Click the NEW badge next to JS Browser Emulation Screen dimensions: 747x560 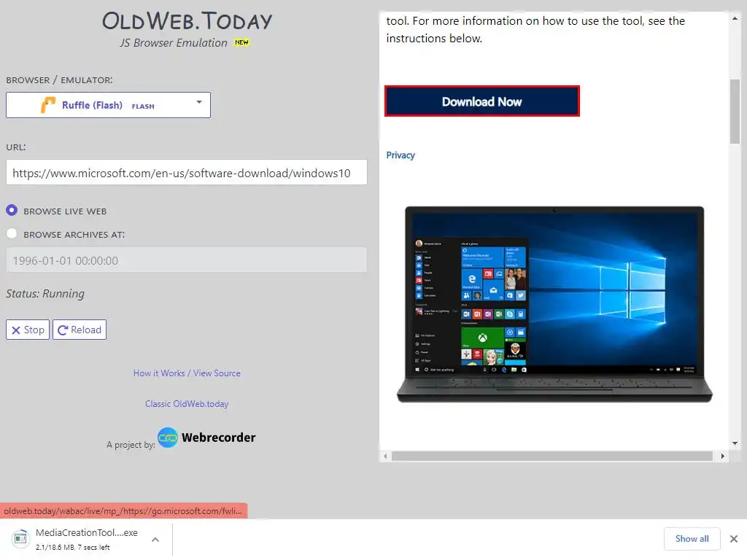[x=241, y=42]
